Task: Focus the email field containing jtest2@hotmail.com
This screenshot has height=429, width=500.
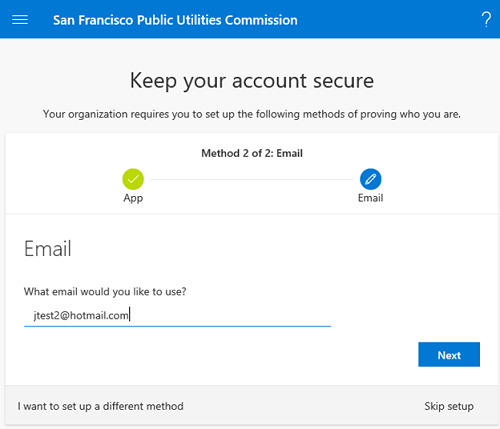Action: point(177,315)
